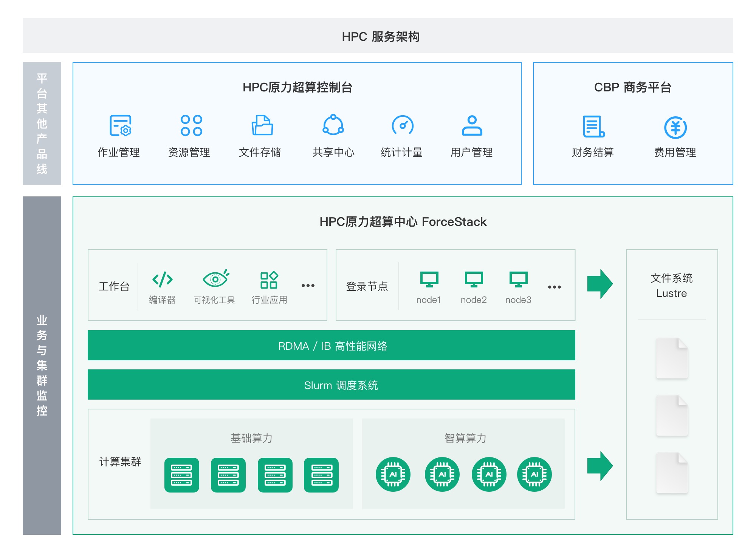Click top file icon in Lustre panel

pyautogui.click(x=672, y=358)
